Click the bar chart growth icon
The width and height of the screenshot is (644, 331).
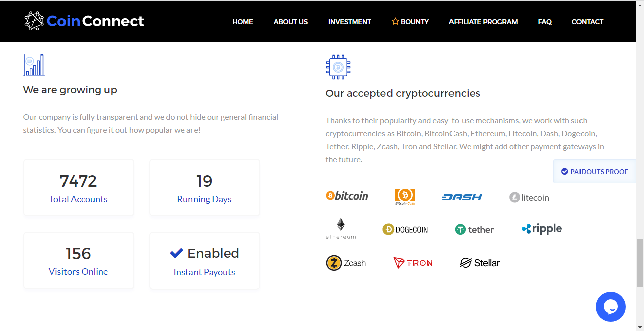click(34, 65)
